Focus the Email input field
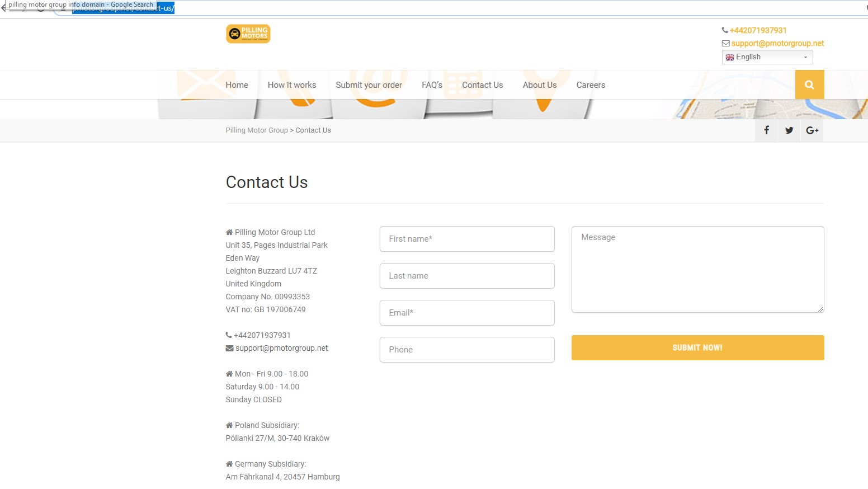The height and width of the screenshot is (489, 868). coord(467,313)
